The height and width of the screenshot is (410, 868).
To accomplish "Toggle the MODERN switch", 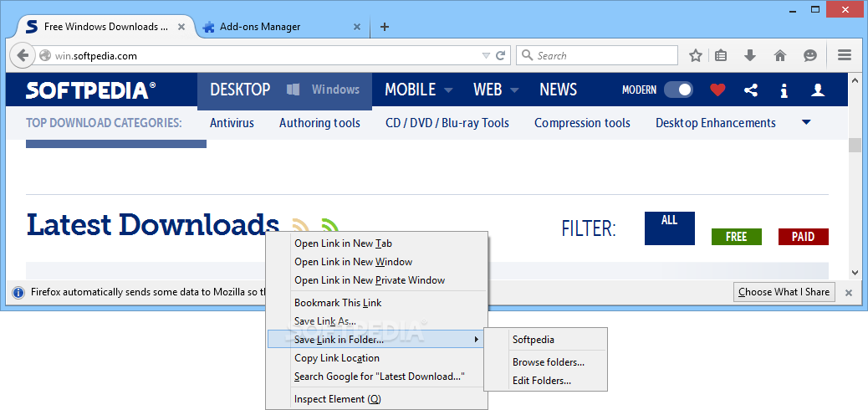I will 678,90.
